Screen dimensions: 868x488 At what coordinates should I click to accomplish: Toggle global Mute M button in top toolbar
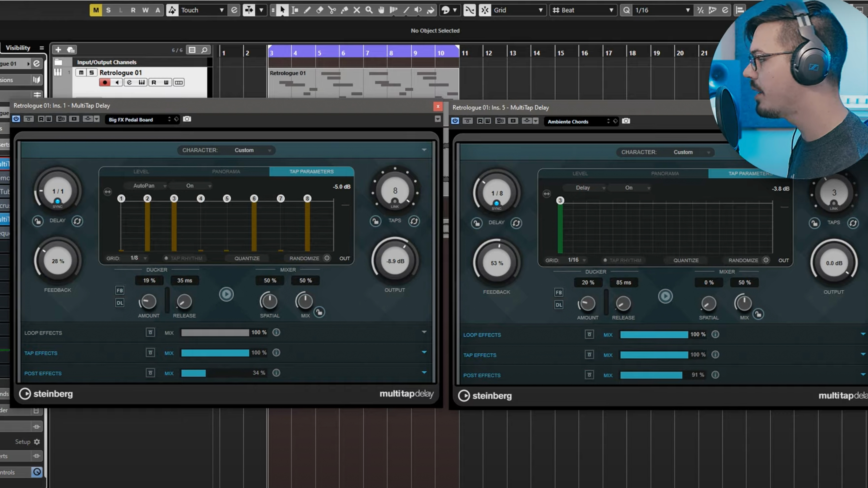point(96,10)
